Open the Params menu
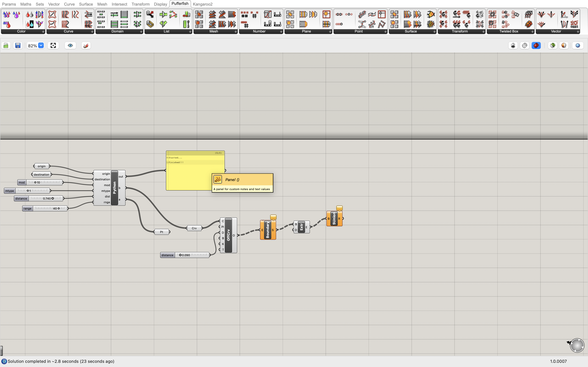Image resolution: width=588 pixels, height=367 pixels. 9,4
